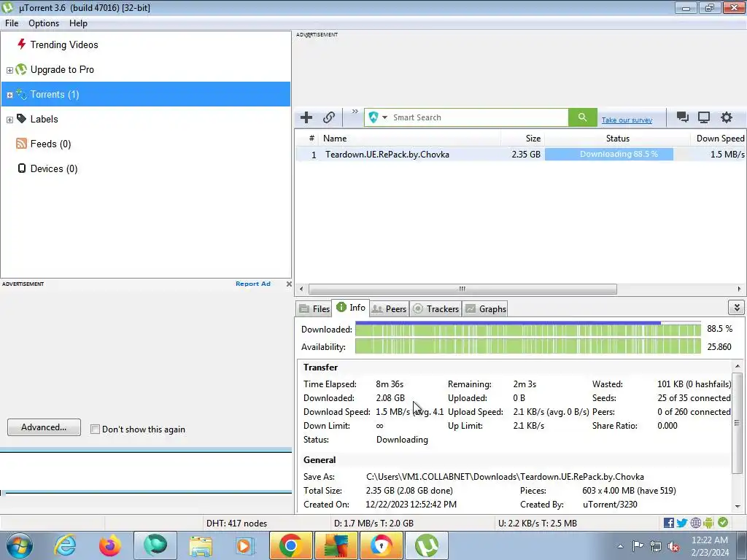Switch to the Files tab

(x=314, y=308)
